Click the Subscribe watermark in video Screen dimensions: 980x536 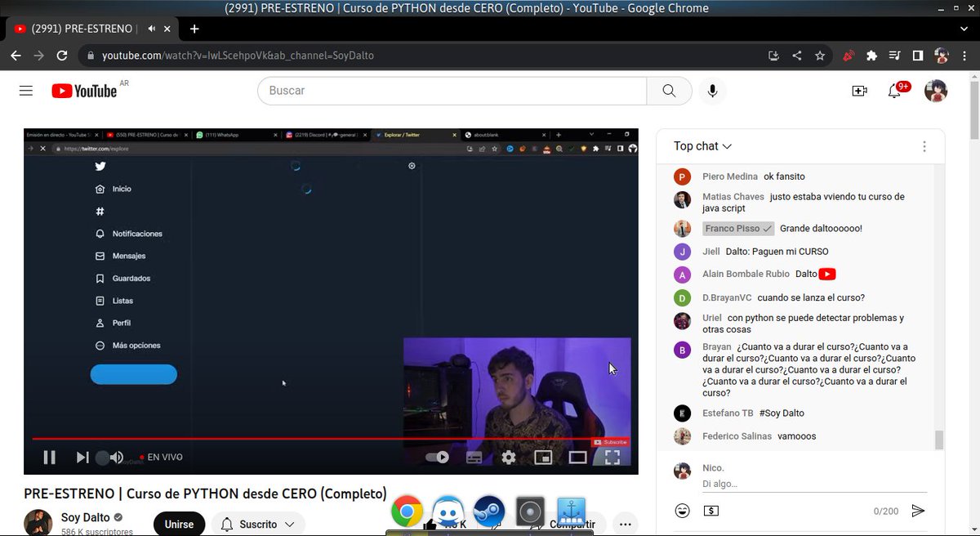pos(610,442)
